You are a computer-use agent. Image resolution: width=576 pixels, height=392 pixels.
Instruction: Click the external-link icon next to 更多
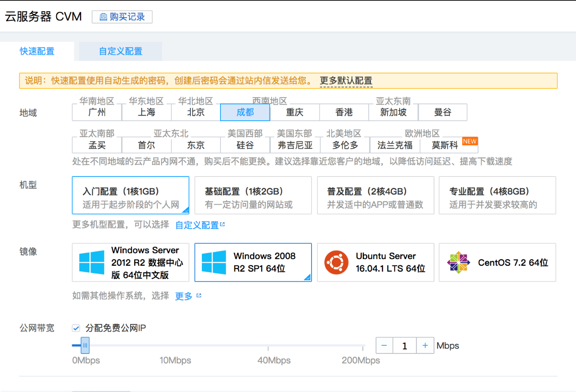coord(199,295)
